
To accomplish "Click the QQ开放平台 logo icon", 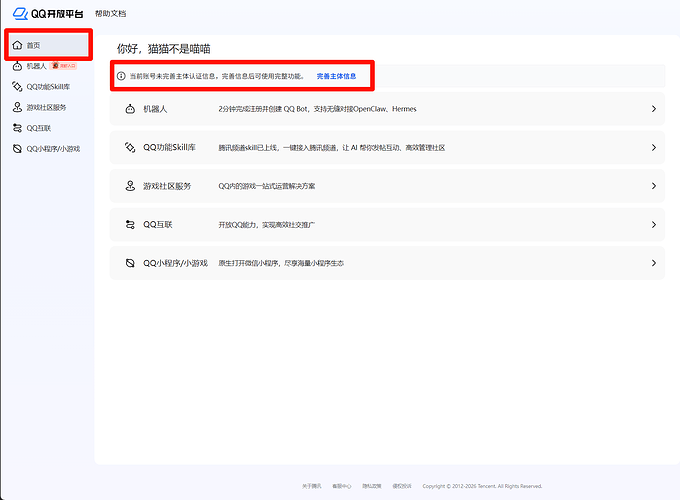I will click(20, 14).
